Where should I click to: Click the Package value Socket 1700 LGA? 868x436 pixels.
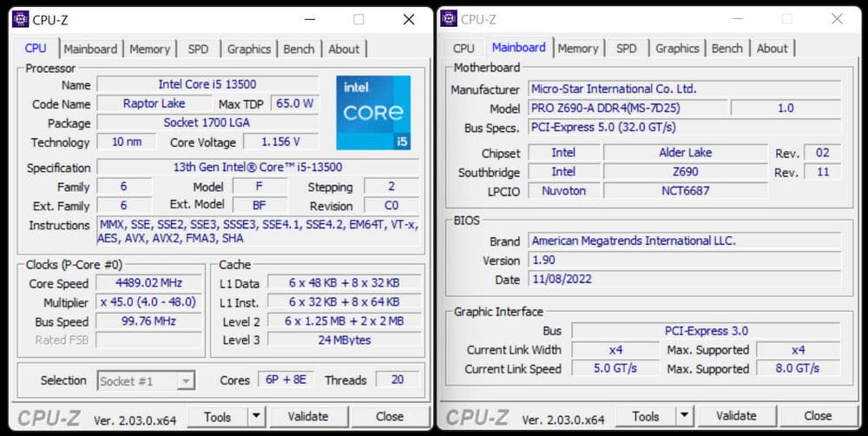(x=207, y=122)
